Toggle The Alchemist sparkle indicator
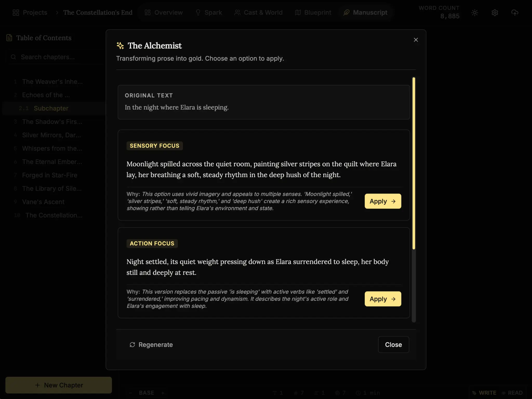Screen dimensions: 532x399 tap(120, 45)
